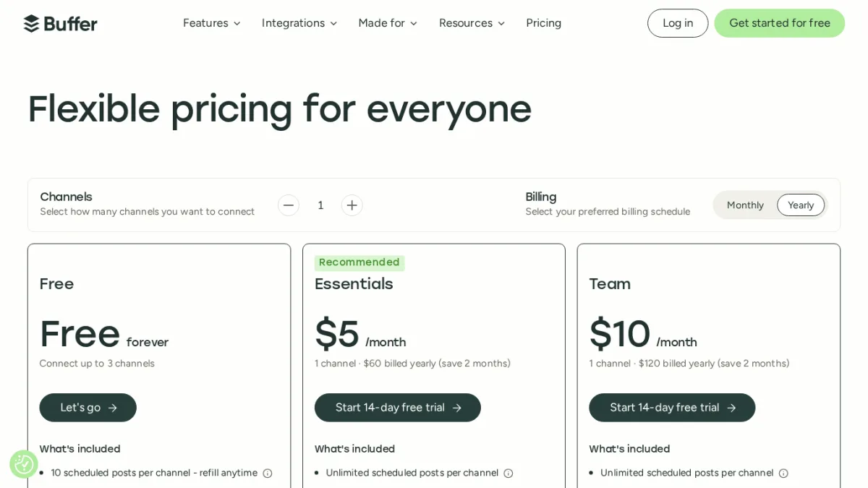This screenshot has height=488, width=868.
Task: Increase the channel count with plus button
Action: click(x=352, y=205)
